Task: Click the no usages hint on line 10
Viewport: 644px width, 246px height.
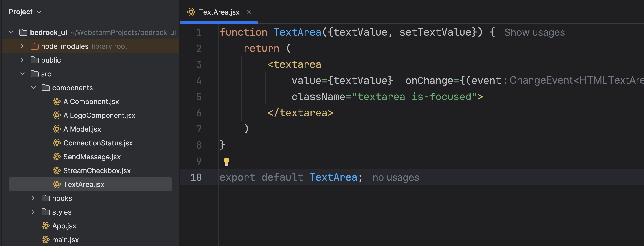Action: click(x=395, y=178)
